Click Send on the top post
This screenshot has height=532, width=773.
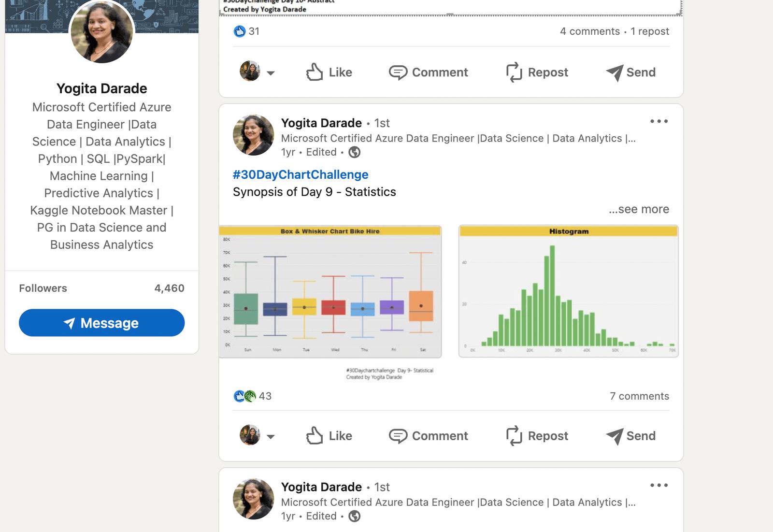click(x=630, y=72)
